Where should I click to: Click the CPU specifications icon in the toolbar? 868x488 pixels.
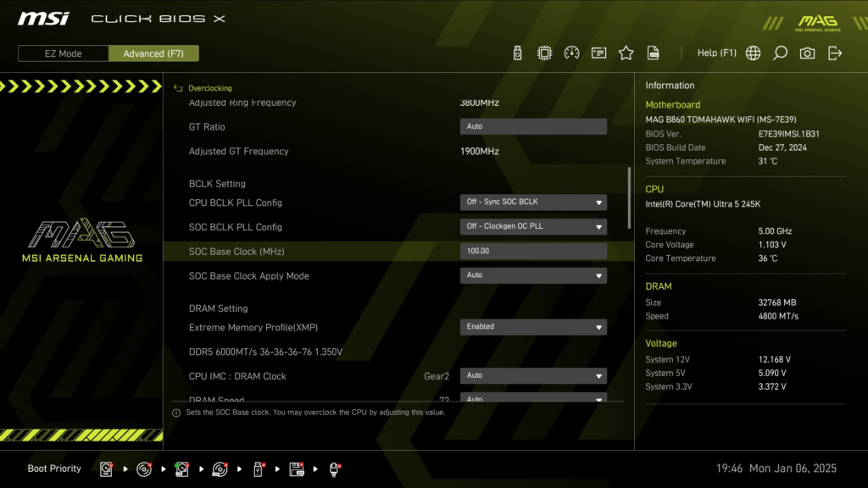coord(546,52)
